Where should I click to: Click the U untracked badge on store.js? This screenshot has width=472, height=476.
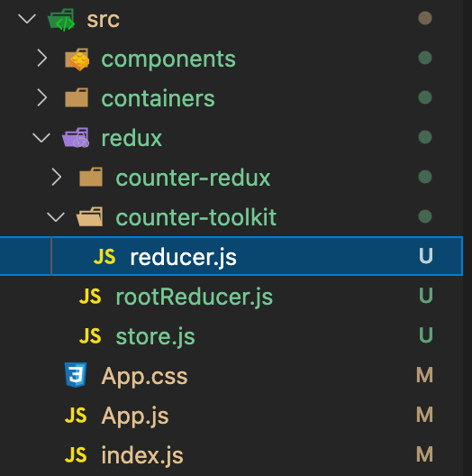pos(425,334)
